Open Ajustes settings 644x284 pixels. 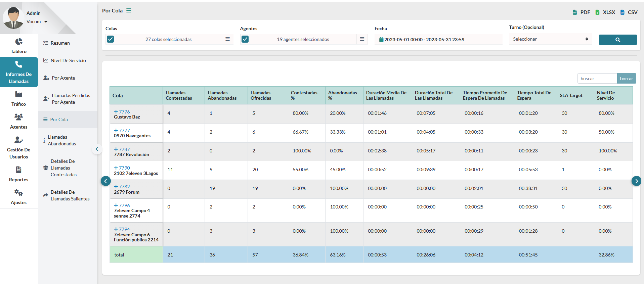(19, 197)
